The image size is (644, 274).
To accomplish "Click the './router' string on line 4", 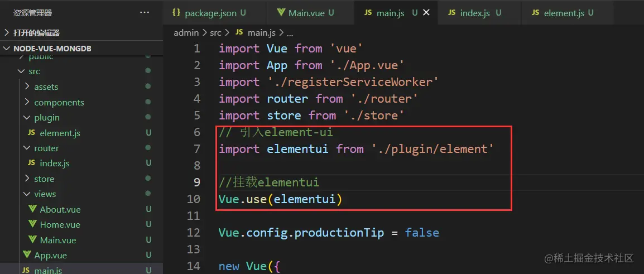I will pyautogui.click(x=385, y=99).
